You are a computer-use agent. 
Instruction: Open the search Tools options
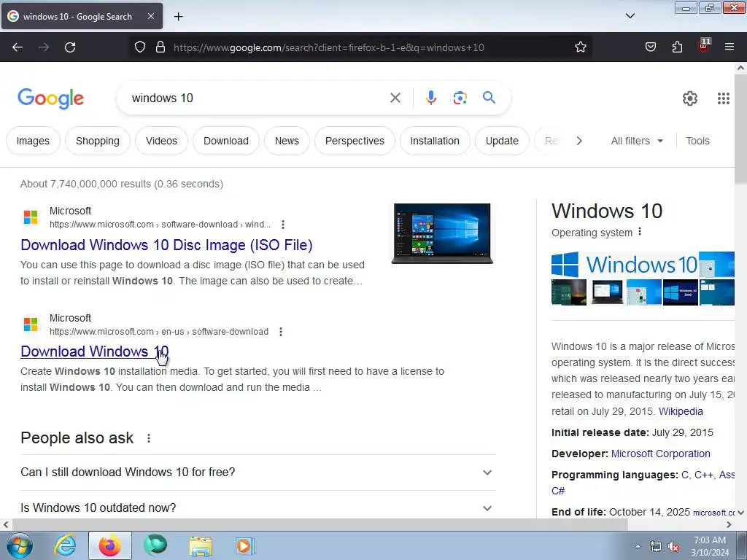697,141
